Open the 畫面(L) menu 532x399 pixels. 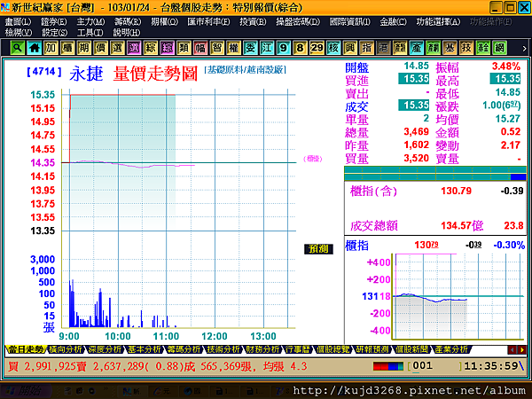tap(18, 21)
